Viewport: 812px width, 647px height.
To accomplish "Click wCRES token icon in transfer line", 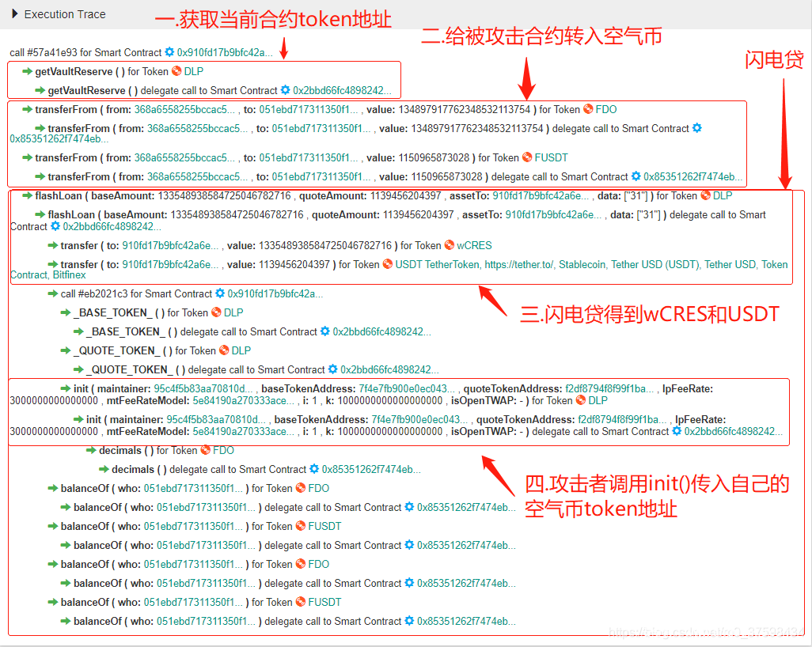I will [x=450, y=245].
